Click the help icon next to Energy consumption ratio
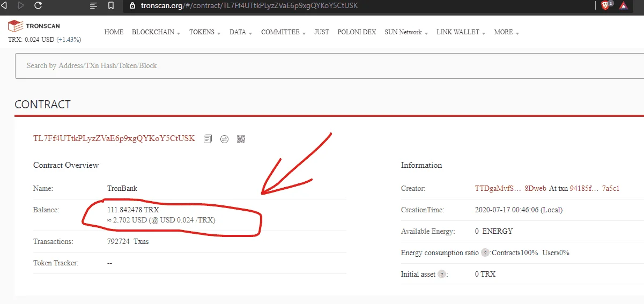Screen dimensions: 644x304 coord(485,253)
